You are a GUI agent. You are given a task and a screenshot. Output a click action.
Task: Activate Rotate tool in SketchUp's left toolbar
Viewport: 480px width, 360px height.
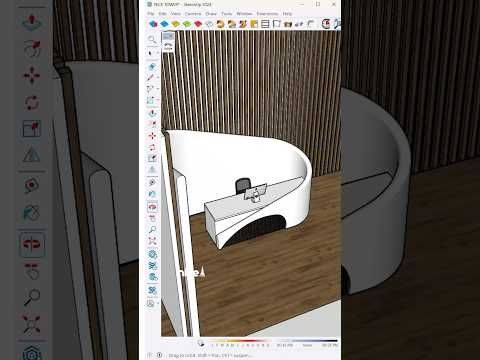pos(152,147)
